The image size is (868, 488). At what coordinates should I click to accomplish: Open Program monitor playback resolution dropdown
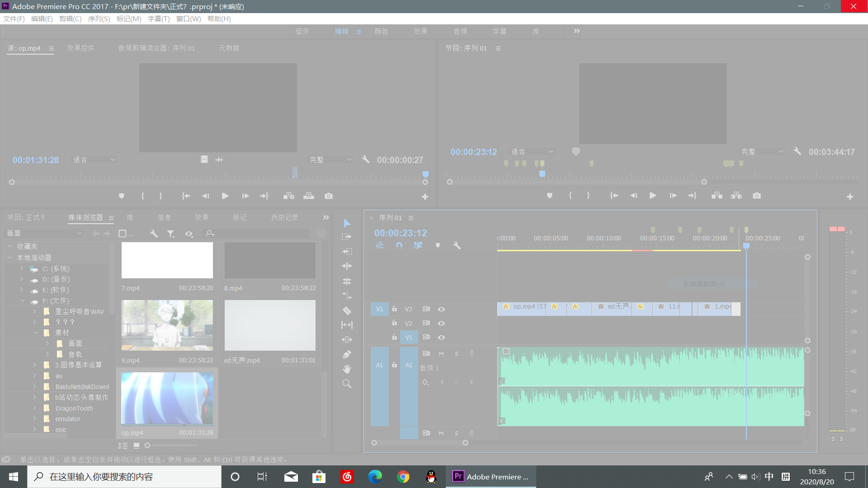click(762, 151)
